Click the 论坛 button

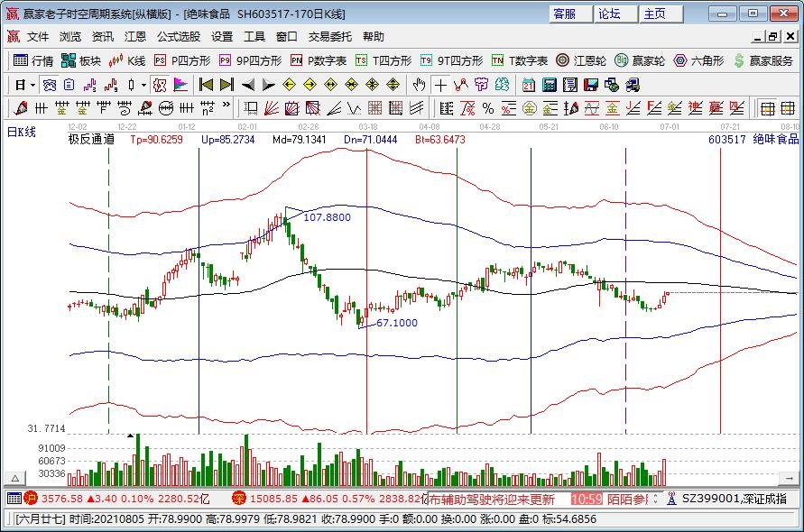tap(615, 14)
